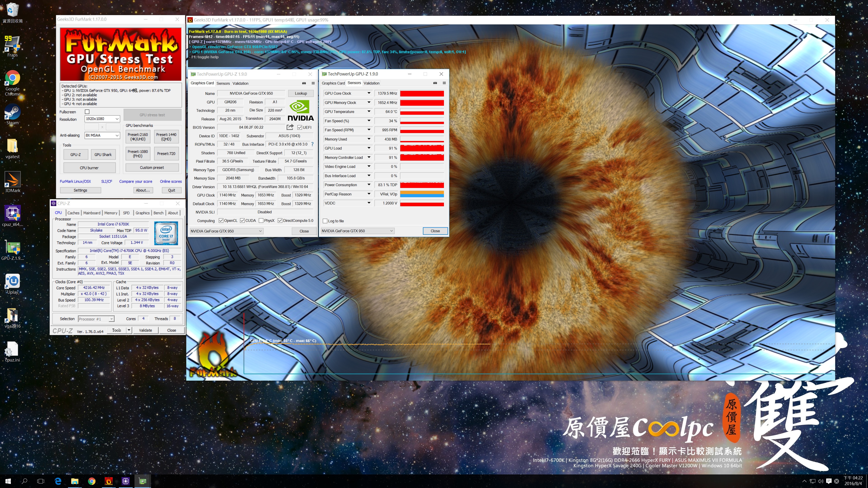Open the hamburger menu in GPU-Z Graphics Card window
The width and height of the screenshot is (868, 488).
pos(313,83)
